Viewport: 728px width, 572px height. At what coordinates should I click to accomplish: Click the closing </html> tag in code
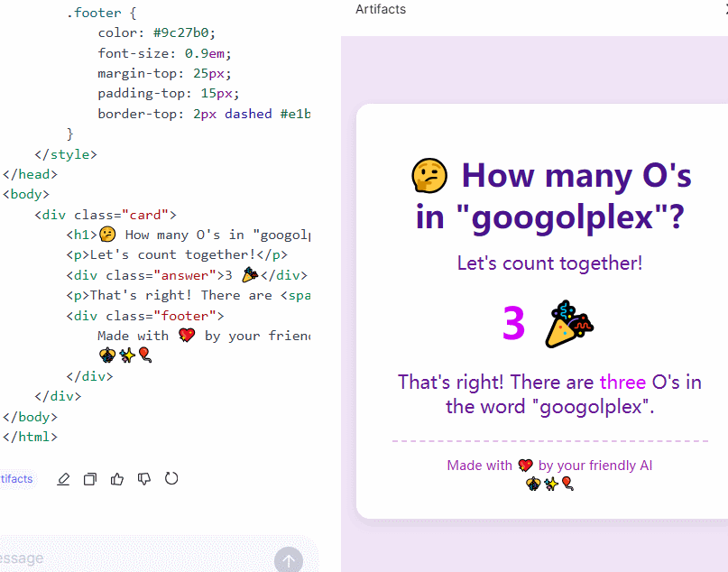[x=30, y=437]
